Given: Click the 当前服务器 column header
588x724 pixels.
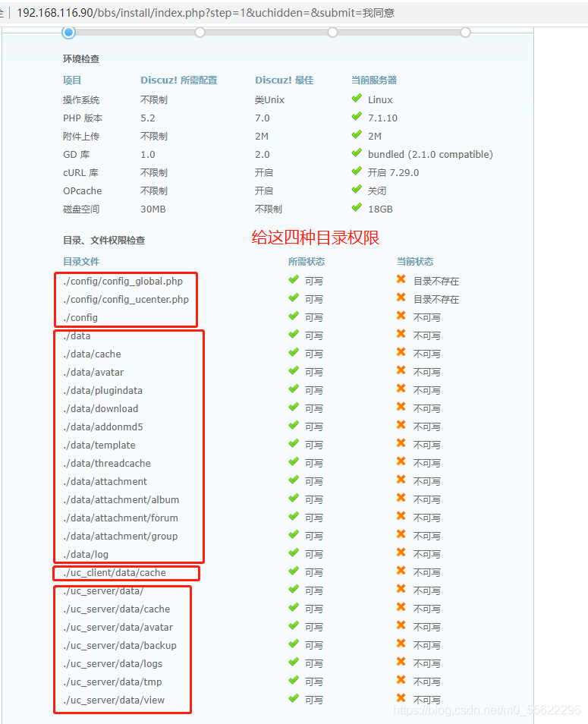Looking at the screenshot, I should [374, 80].
